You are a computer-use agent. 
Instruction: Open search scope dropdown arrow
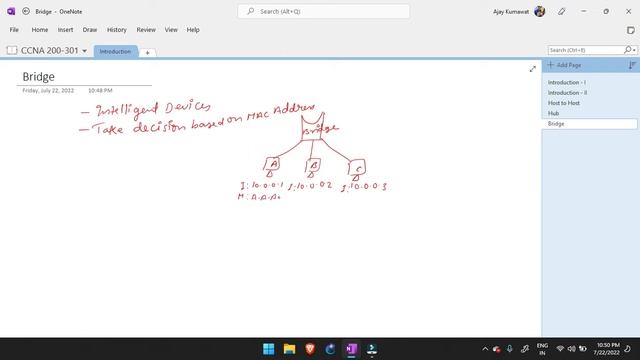[634, 50]
